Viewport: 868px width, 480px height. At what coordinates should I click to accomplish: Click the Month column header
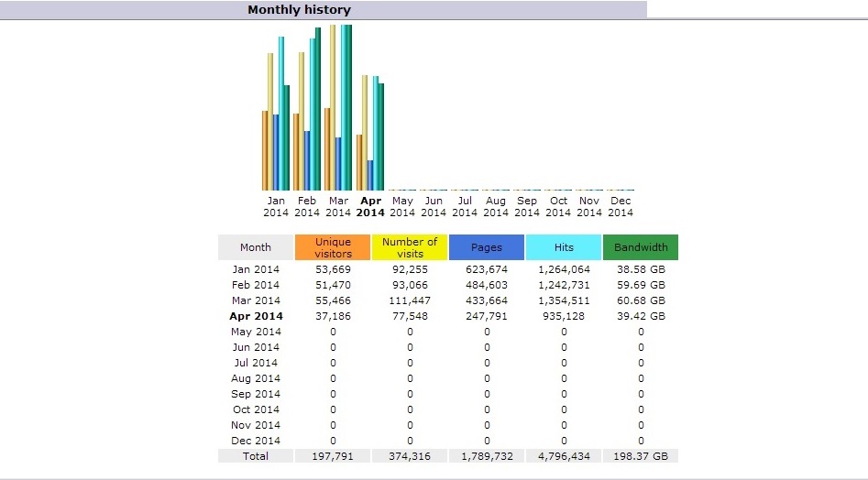coord(256,247)
